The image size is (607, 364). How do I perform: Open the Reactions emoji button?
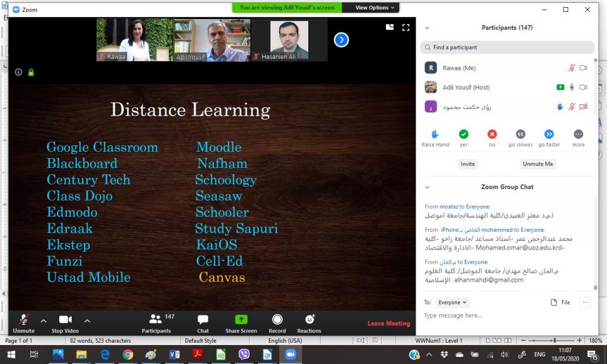click(309, 320)
